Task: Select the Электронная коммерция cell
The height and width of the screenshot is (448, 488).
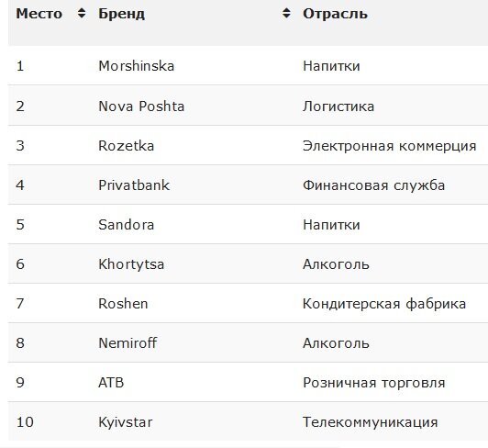Action: pos(390,146)
